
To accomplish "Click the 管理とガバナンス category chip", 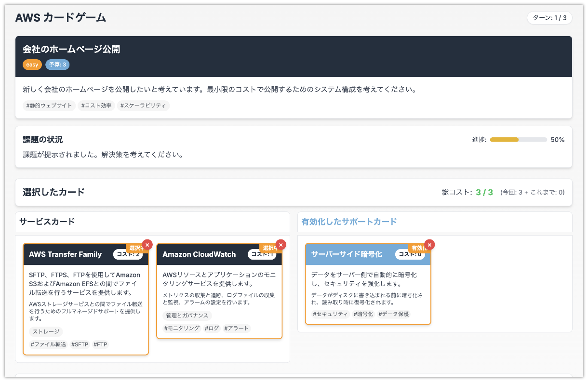I will pos(187,316).
